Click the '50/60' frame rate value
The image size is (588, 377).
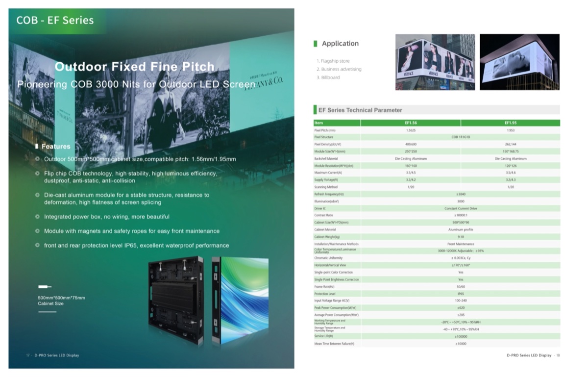461,286
